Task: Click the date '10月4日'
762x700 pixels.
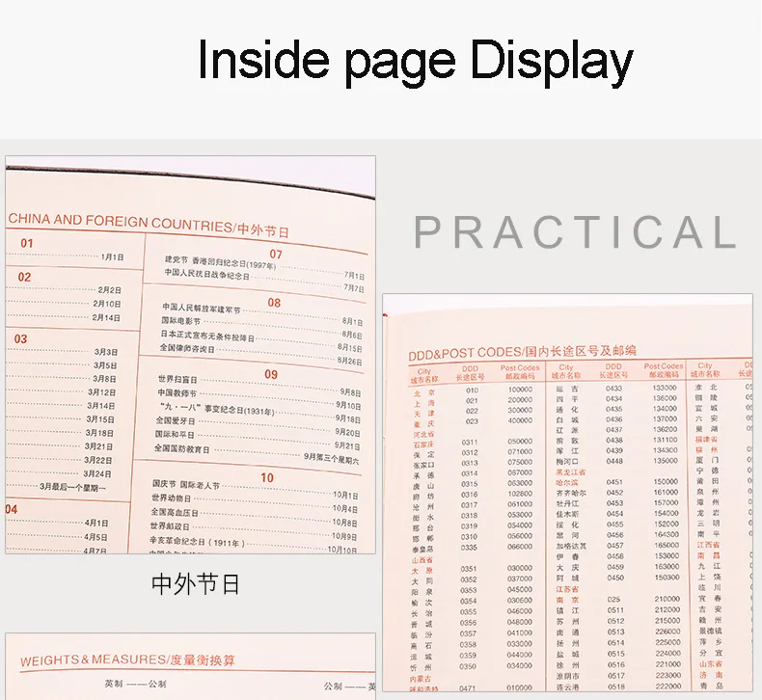Action: [x=345, y=508]
